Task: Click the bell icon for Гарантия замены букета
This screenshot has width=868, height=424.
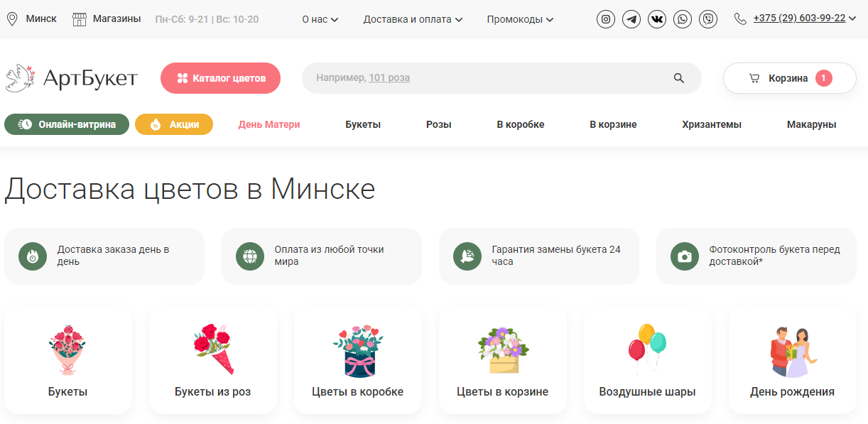Action: coord(467,256)
